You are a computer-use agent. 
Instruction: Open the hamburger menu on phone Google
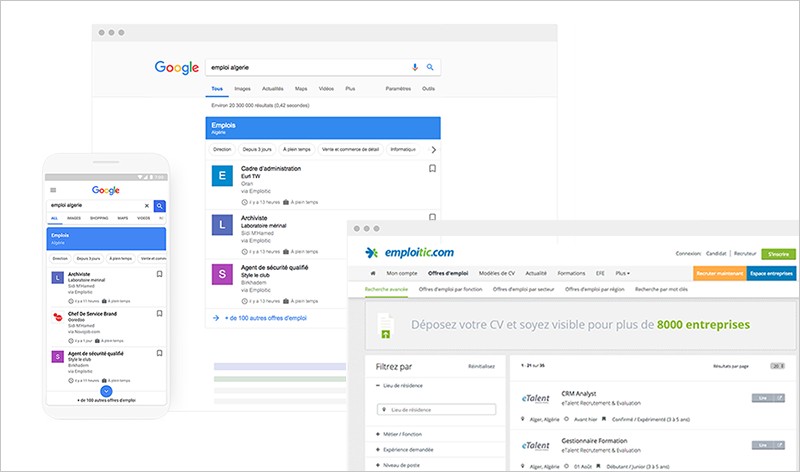click(53, 190)
